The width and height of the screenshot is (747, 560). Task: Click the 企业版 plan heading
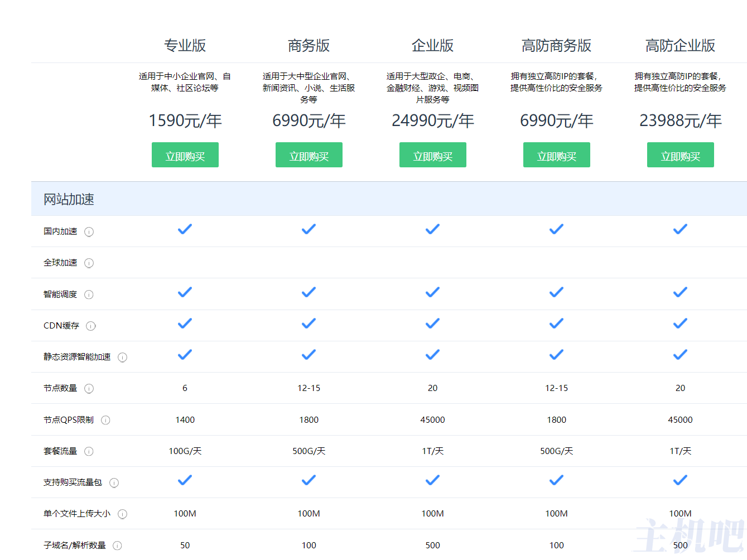coord(433,46)
